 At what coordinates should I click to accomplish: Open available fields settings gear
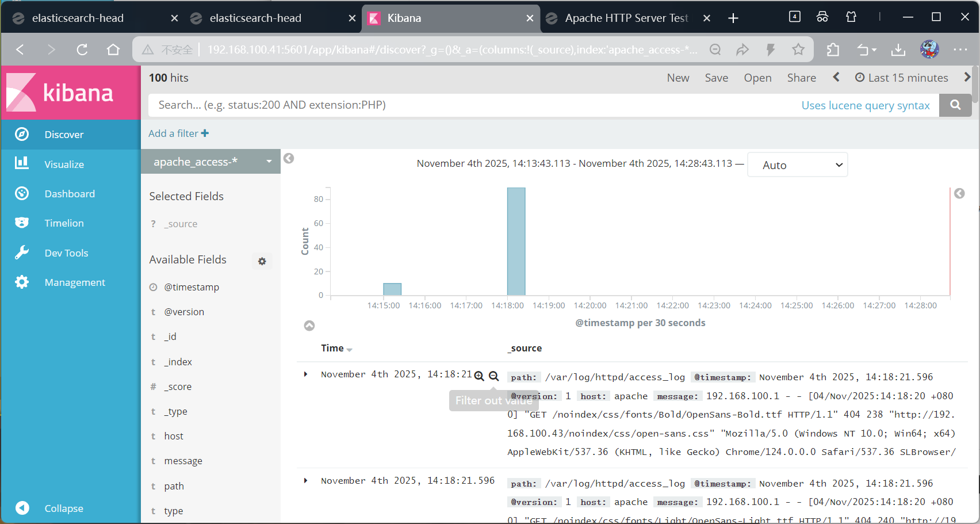tap(262, 261)
